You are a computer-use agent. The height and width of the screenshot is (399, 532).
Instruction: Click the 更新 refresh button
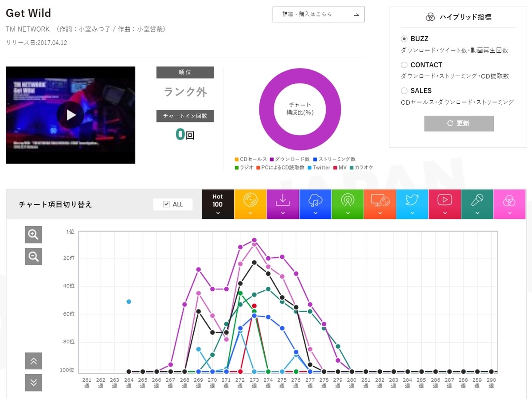[x=459, y=123]
